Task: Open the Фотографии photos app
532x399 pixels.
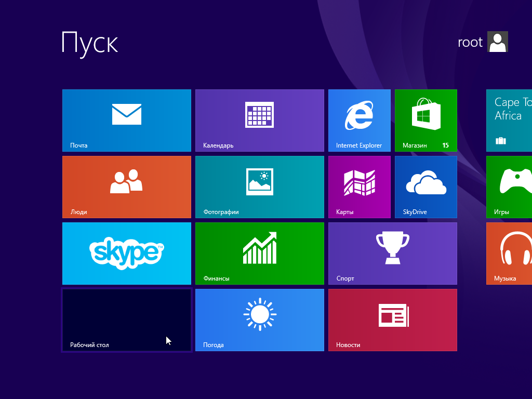Action: [259, 187]
